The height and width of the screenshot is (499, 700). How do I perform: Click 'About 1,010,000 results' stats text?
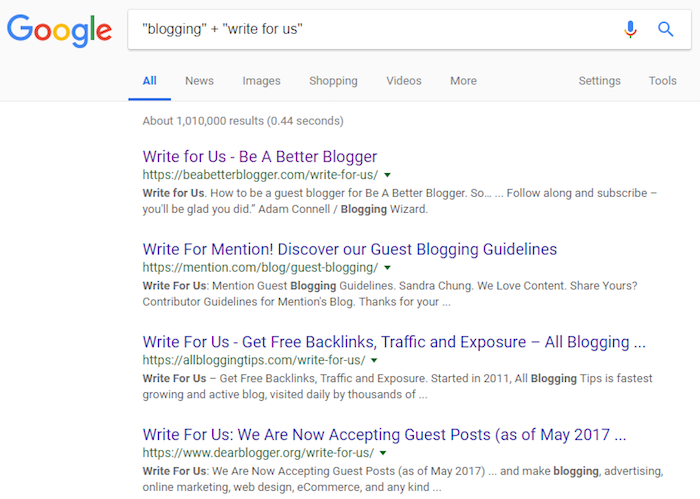243,121
